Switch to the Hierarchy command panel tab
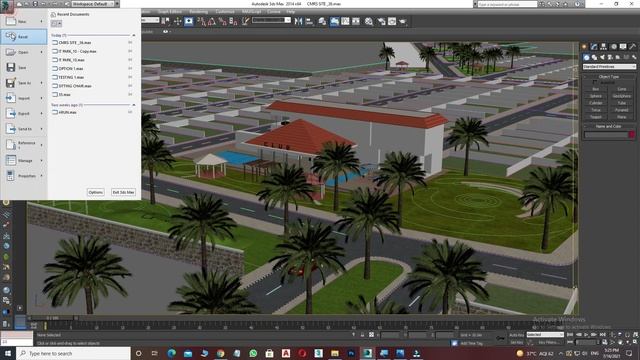This screenshot has height=360, width=640. point(603,47)
